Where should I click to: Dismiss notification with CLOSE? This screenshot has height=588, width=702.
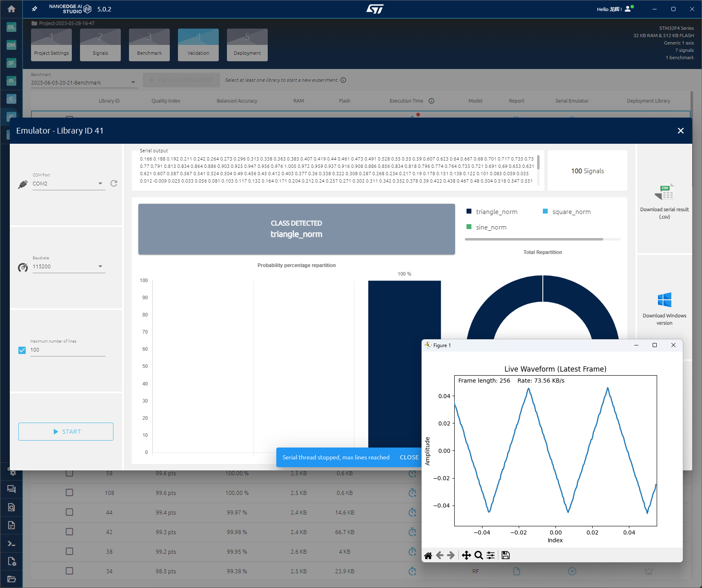[x=409, y=457]
